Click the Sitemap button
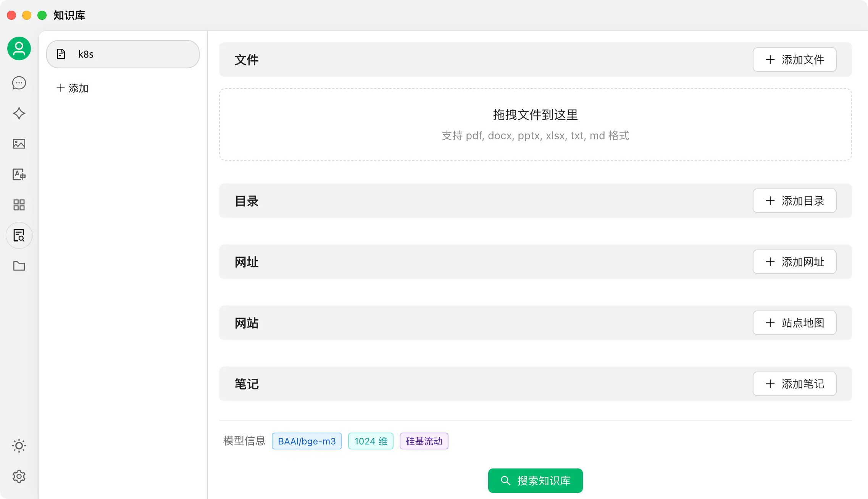Screen dimensions: 868x499 pyautogui.click(x=795, y=323)
